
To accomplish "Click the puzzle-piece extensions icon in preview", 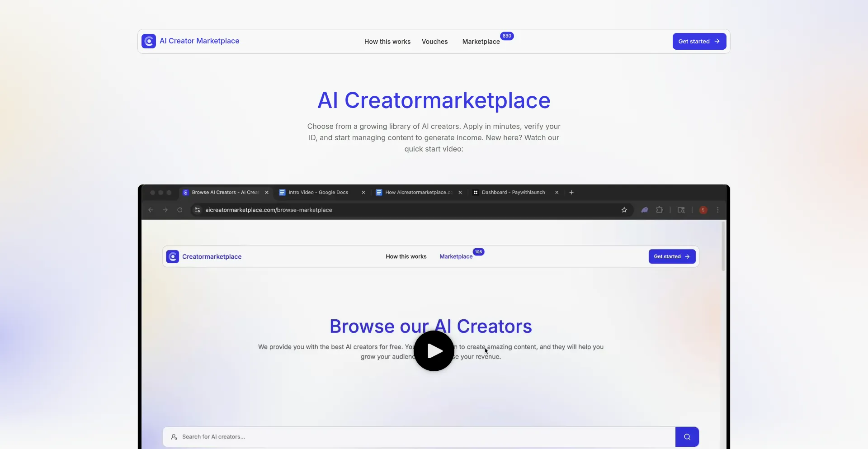I will click(x=660, y=210).
